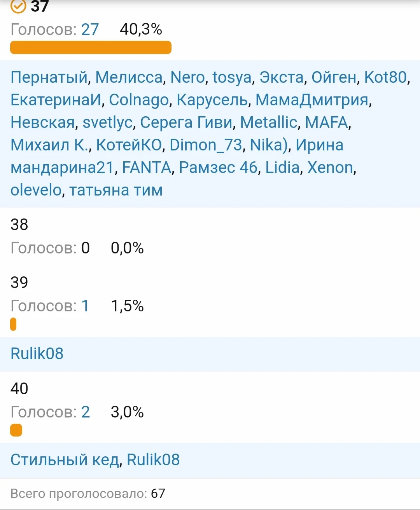Open the profile of Nero
420x510 pixels.
(x=188, y=77)
